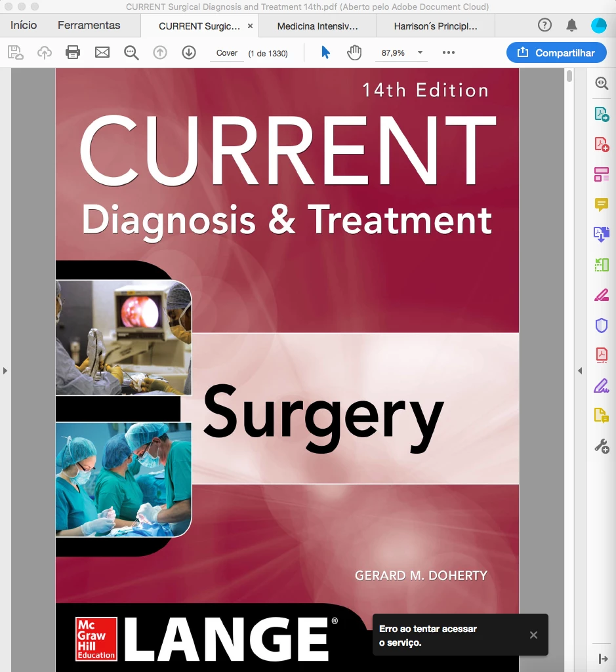616x672 pixels.
Task: Switch to the Ferramentas tab
Action: pos(89,26)
